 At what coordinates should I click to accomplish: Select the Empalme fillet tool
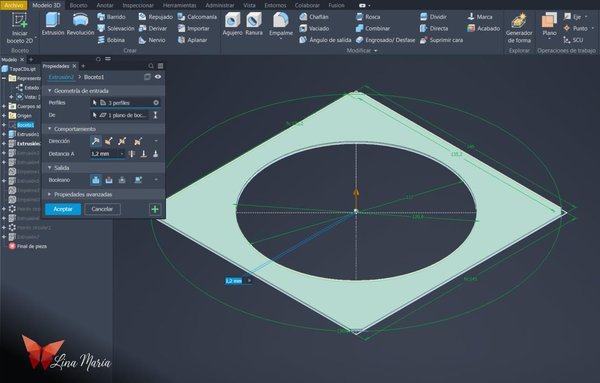coord(281,25)
